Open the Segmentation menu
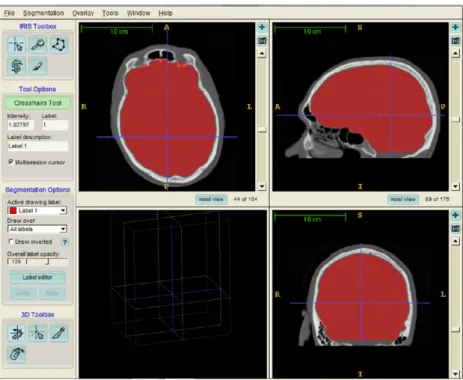The height and width of the screenshot is (380, 463). click(43, 13)
